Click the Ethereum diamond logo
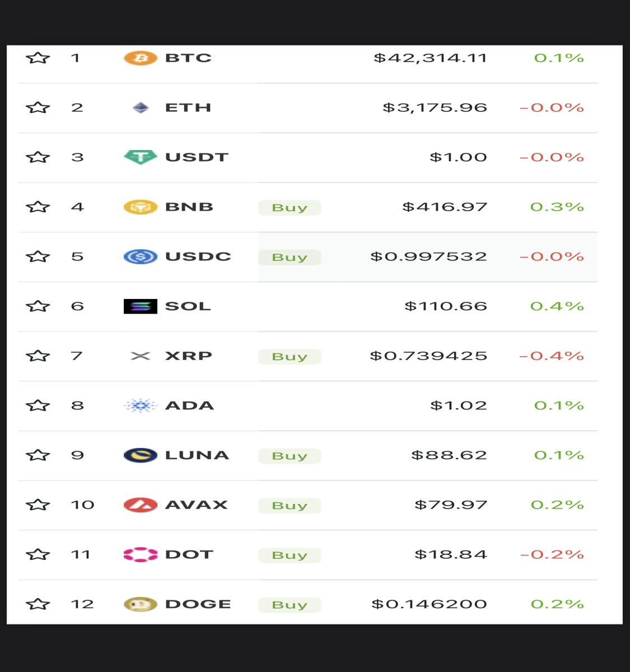 click(x=140, y=108)
